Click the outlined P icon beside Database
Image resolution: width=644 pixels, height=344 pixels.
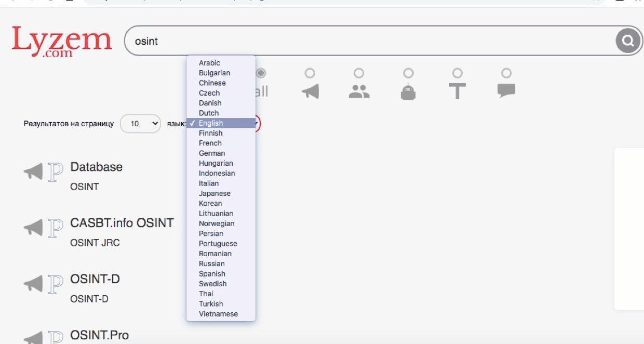56,172
